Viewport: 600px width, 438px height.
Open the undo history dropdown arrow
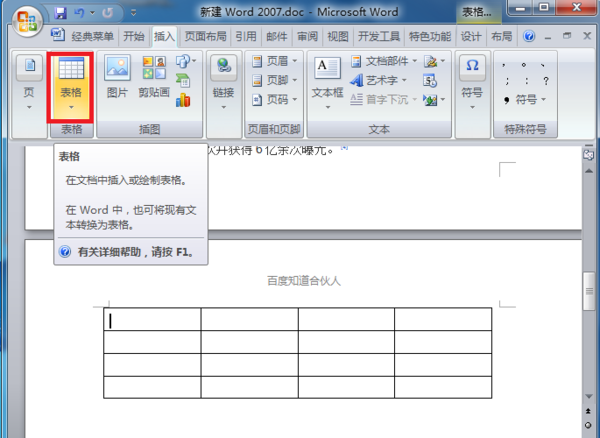[x=92, y=13]
